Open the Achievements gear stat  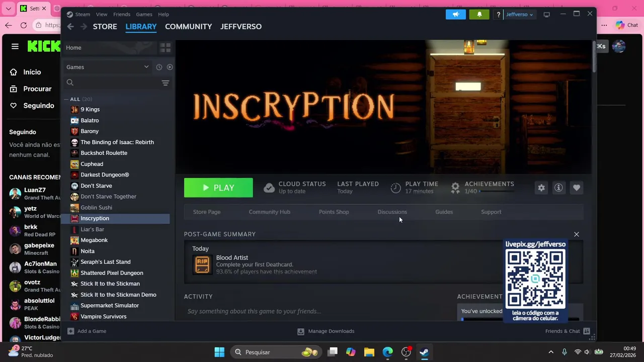(455, 188)
